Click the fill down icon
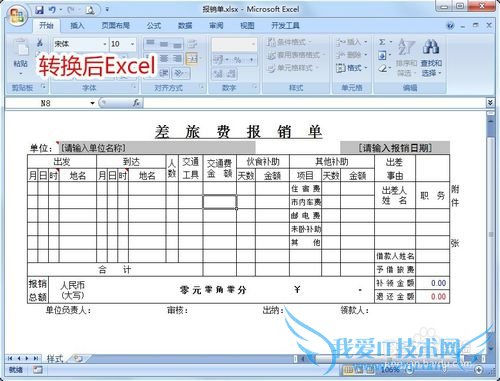Screen dimensions: 500x381 pos(383,55)
